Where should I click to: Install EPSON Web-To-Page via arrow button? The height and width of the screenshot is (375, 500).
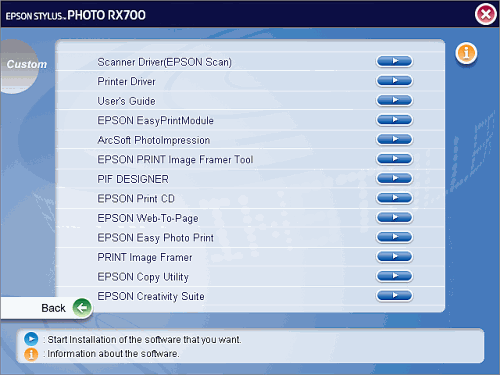[x=394, y=217]
